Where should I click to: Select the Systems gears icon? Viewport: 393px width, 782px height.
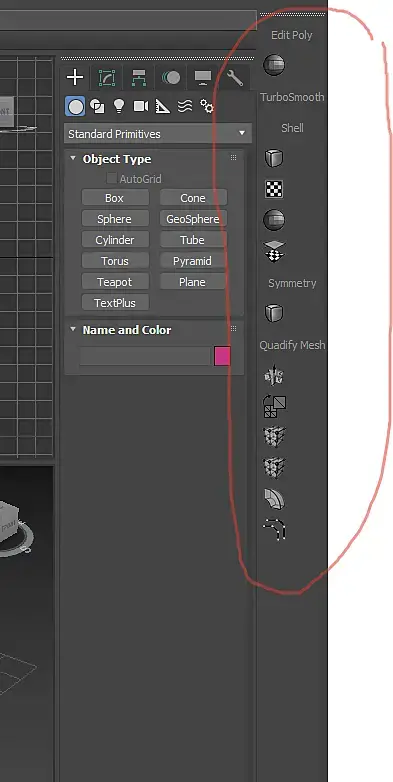206,106
